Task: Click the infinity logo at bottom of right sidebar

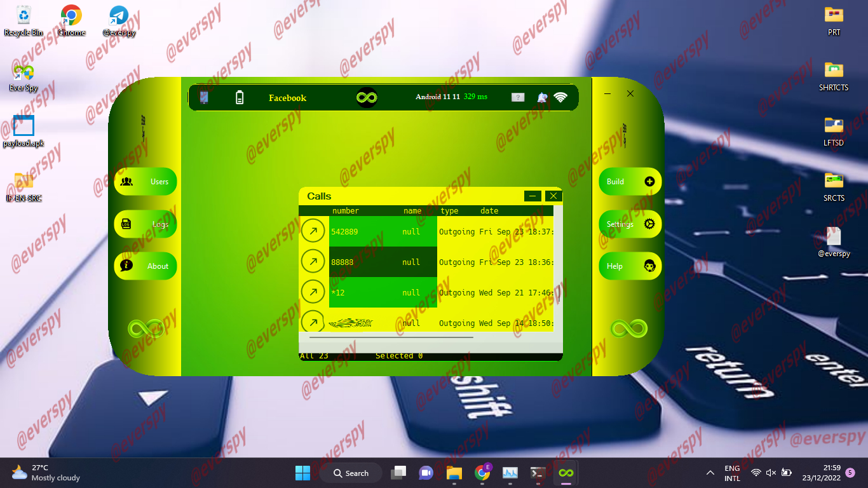Action: [629, 329]
